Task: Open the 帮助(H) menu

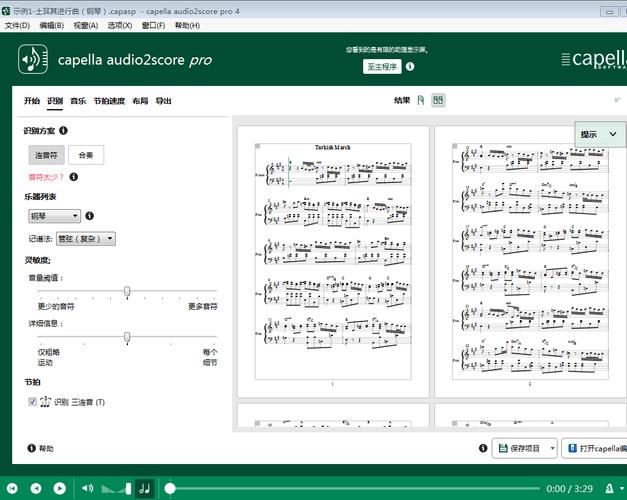Action: 187,25
